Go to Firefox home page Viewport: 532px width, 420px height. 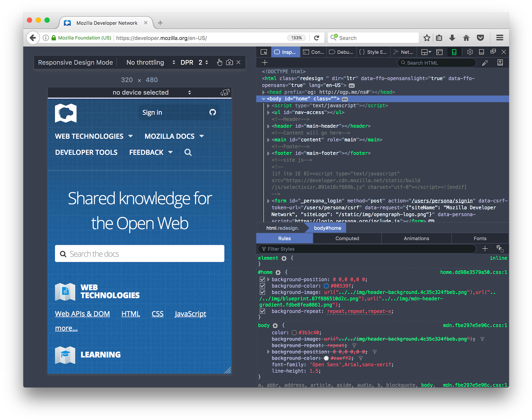pyautogui.click(x=466, y=38)
